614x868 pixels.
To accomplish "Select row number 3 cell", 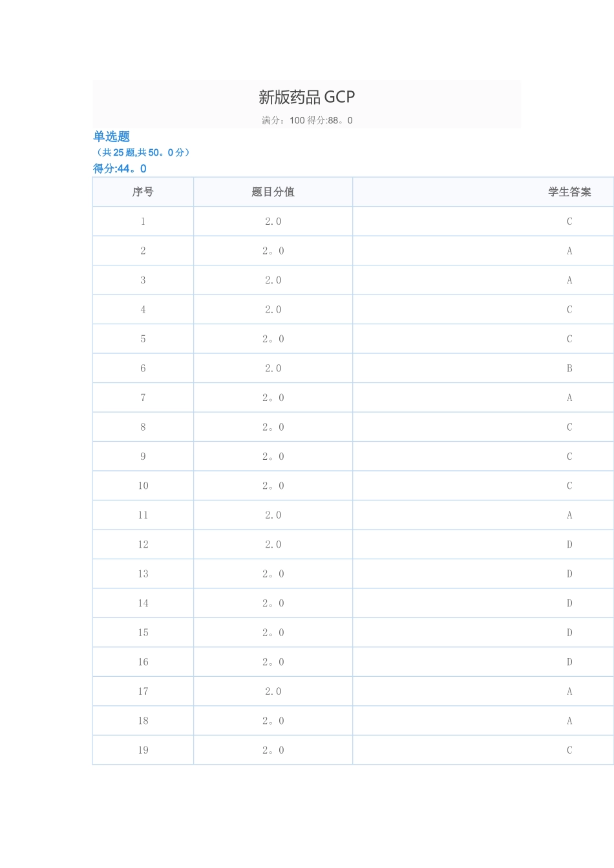I will (143, 280).
